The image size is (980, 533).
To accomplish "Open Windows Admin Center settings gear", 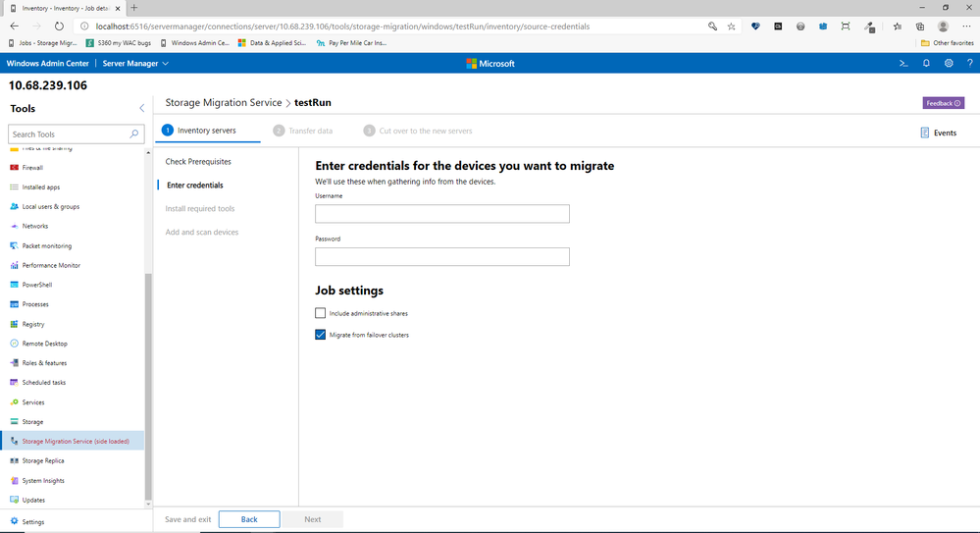I will pyautogui.click(x=949, y=63).
